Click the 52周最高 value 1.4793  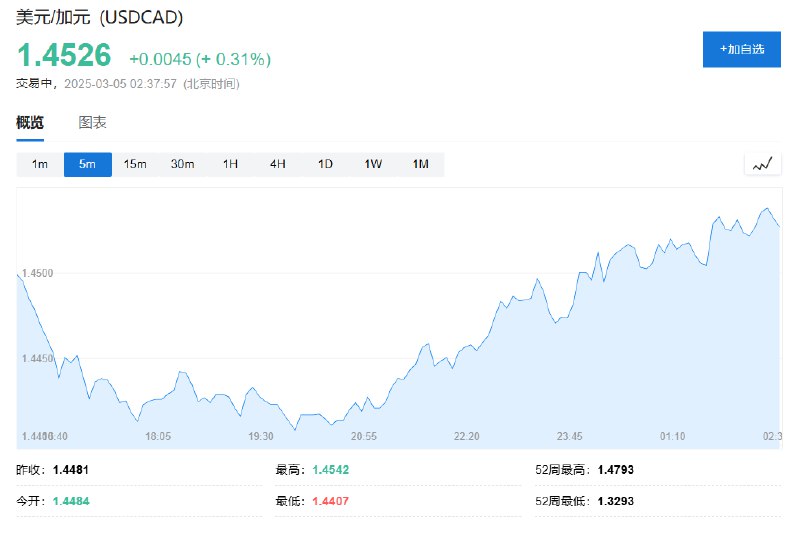(x=616, y=470)
